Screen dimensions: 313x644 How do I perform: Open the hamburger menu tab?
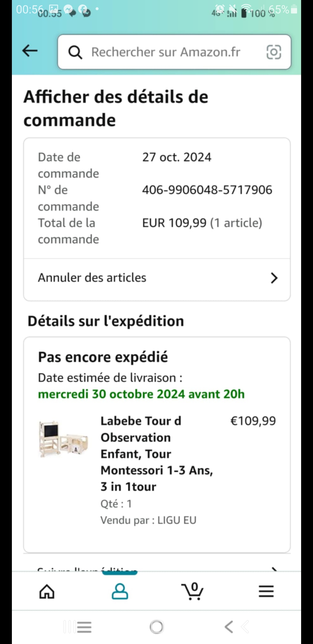coord(266,591)
